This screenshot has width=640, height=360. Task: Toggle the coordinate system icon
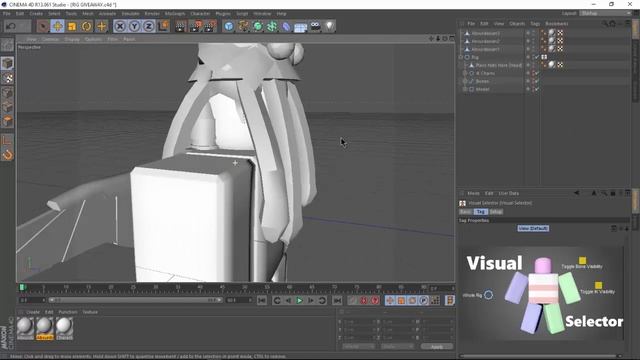coord(163,27)
